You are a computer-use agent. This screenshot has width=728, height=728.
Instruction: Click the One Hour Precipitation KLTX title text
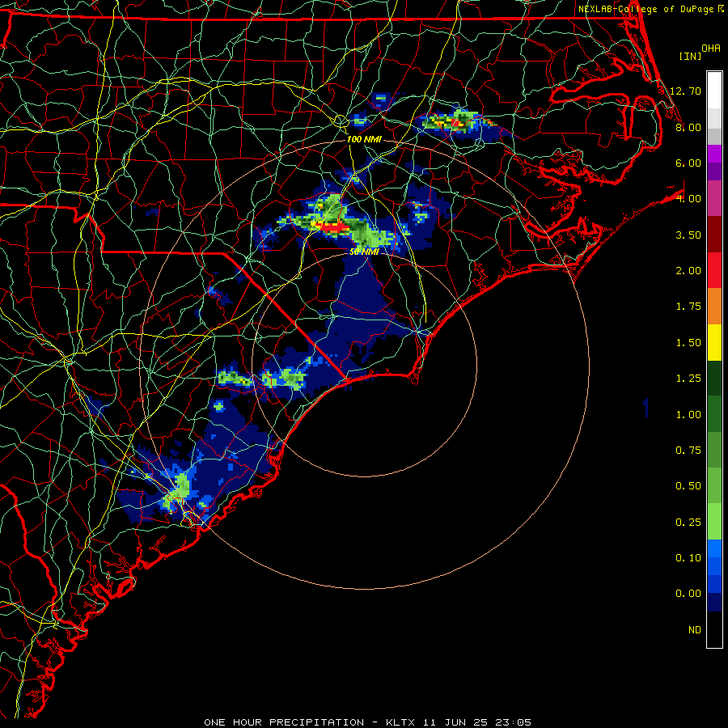(x=367, y=722)
